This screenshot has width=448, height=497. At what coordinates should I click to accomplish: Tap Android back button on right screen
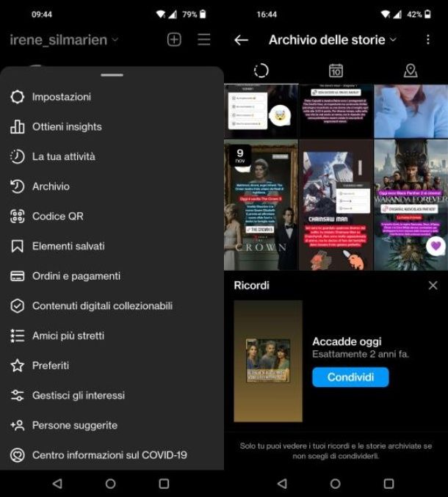point(282,483)
